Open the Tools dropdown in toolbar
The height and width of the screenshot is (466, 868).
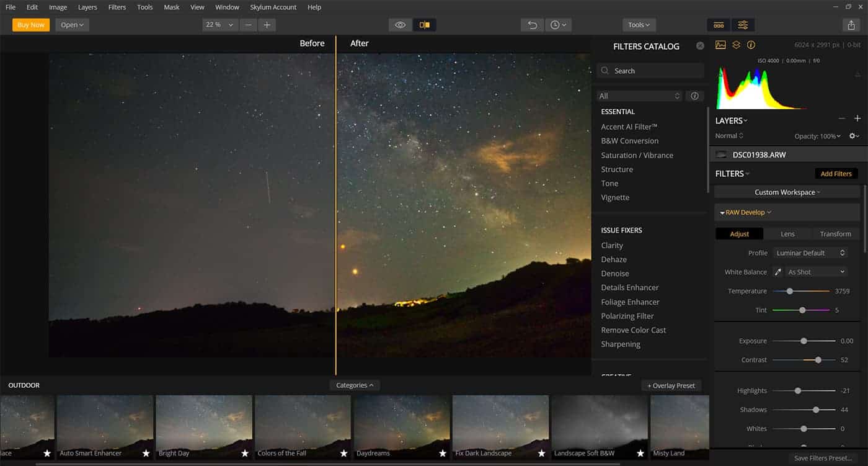pos(639,25)
